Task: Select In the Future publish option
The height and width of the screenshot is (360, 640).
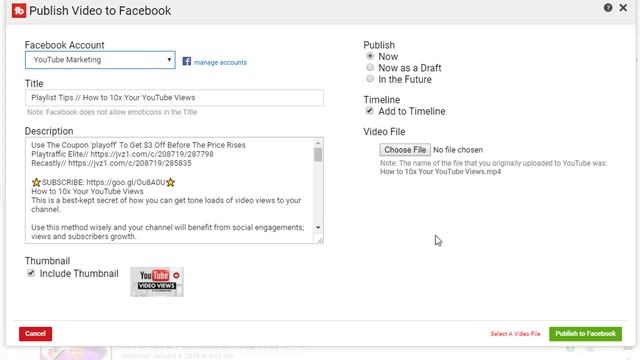Action: [370, 79]
